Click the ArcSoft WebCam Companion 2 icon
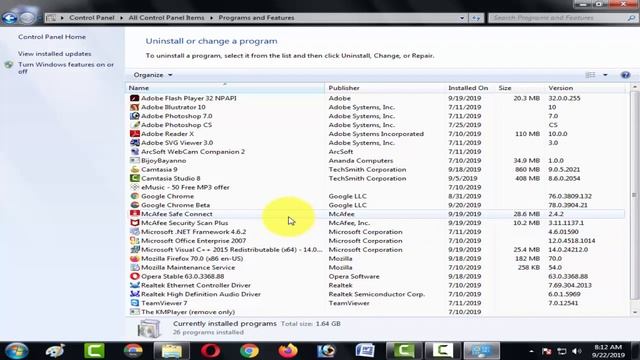The image size is (640, 360). 134,151
